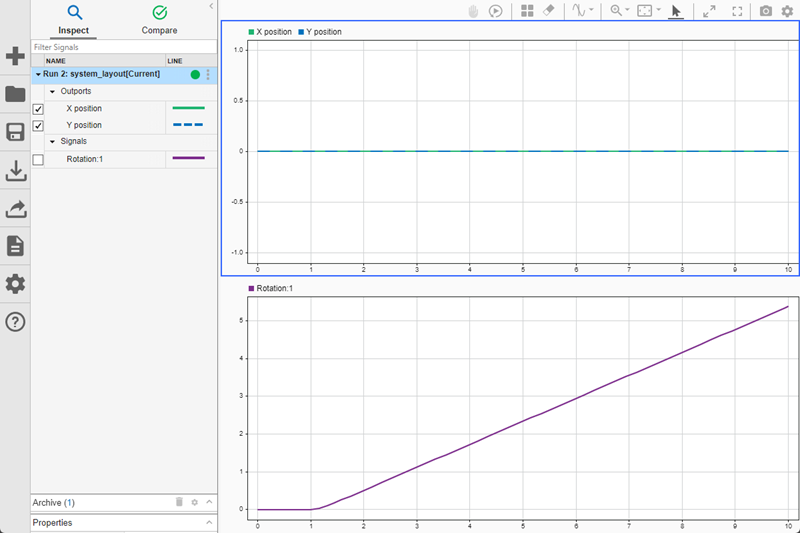Click the purple Rotation:1 line swatch
This screenshot has height=533, width=800.
(x=188, y=158)
